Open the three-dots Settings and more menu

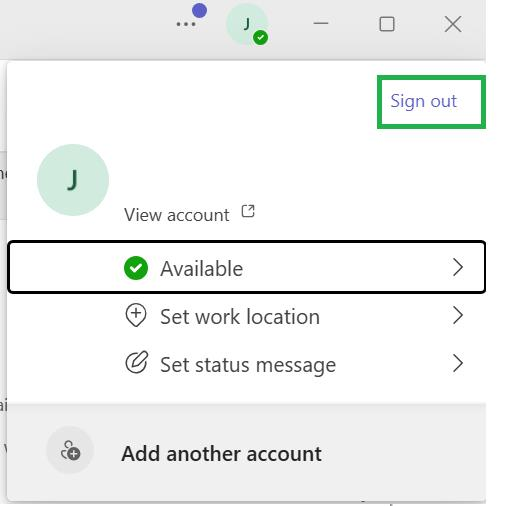[186, 24]
